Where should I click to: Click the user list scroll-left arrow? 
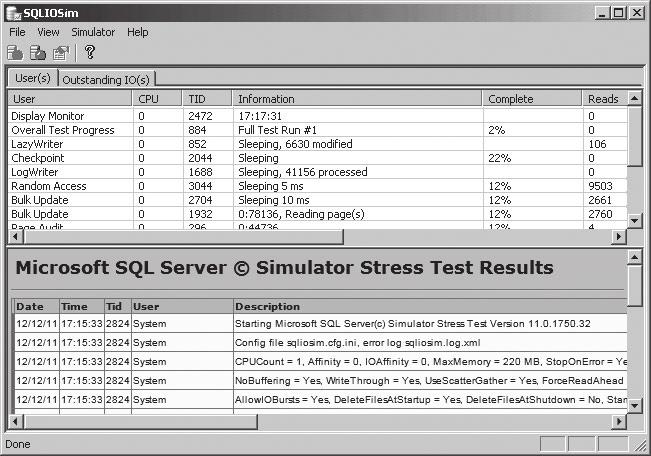(x=15, y=237)
